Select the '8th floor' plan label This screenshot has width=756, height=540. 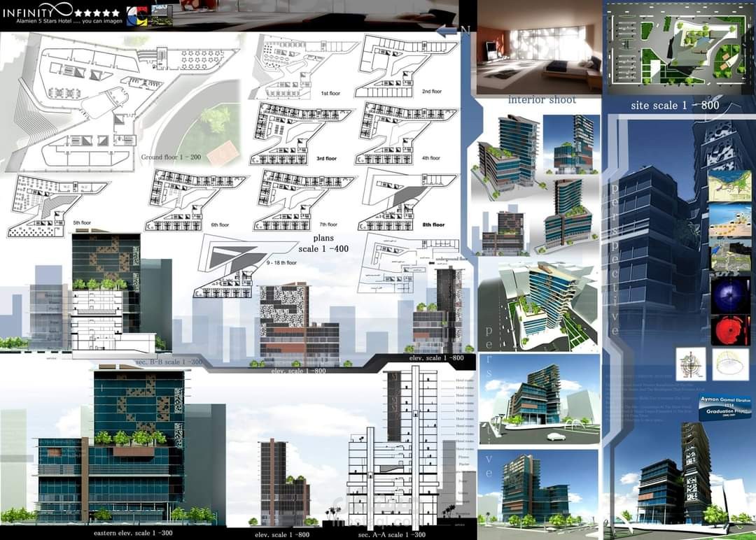point(433,225)
